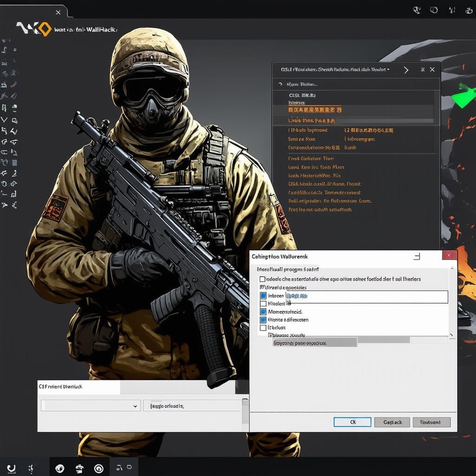Tick the empty bottom checkbox in the dialog list
This screenshot has height=476, width=476.
[x=263, y=328]
